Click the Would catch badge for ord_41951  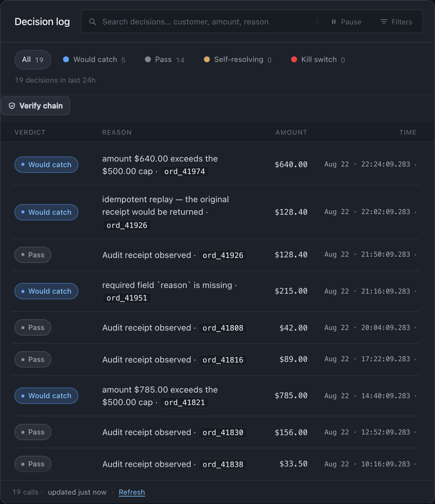[x=46, y=291]
